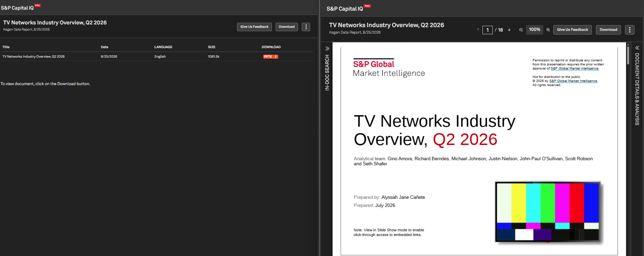This screenshot has width=644, height=256.
Task: Open the three-dot menu in left panel
Action: pos(306,27)
